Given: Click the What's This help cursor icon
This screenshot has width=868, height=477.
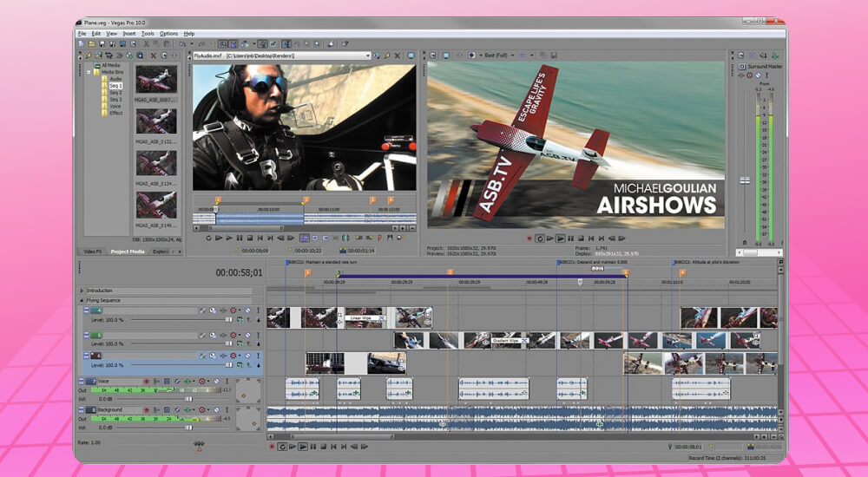Looking at the screenshot, I should tap(345, 44).
